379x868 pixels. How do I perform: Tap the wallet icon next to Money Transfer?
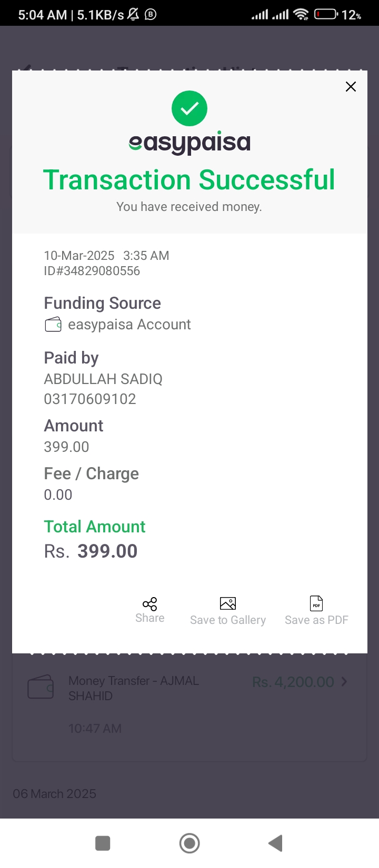(41, 687)
